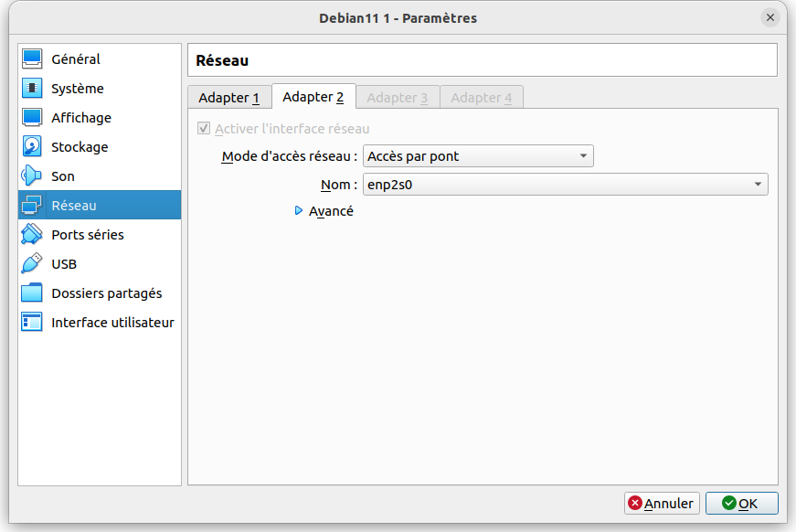The width and height of the screenshot is (796, 532).
Task: Click the Son speaker icon
Action: point(32,176)
